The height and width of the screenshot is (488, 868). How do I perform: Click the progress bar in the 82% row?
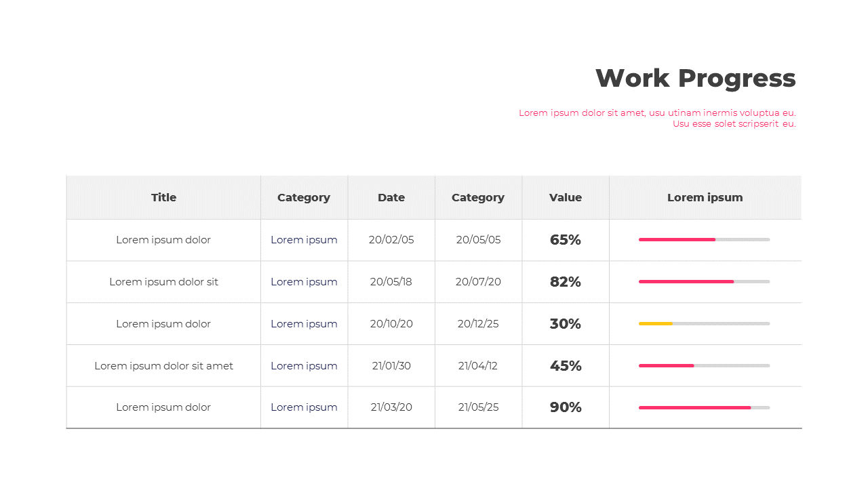coord(704,281)
